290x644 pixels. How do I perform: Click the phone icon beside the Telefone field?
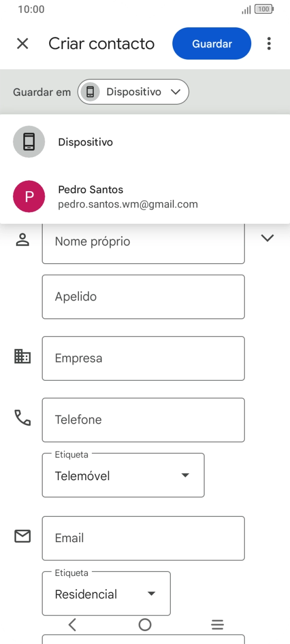22,420
